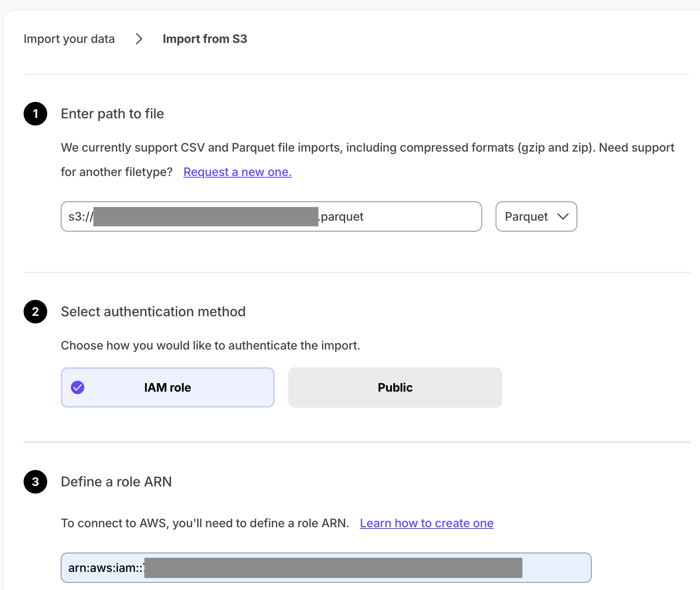Click the step 1 number badge
This screenshot has height=590, width=700.
[x=35, y=114]
